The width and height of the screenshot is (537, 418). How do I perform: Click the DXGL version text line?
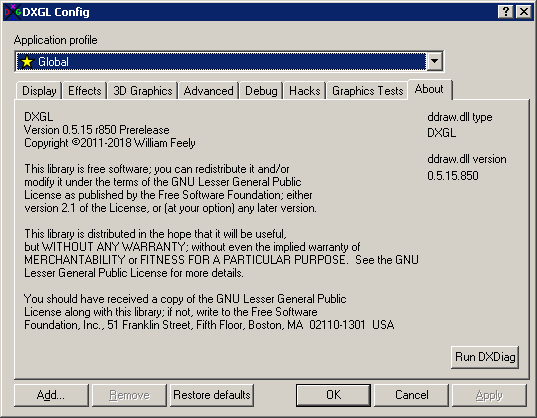pos(97,130)
